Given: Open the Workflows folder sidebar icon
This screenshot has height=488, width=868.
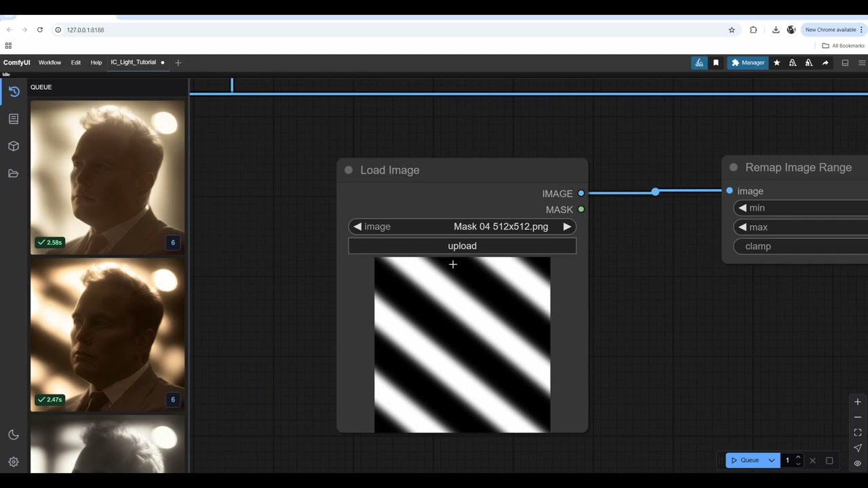Looking at the screenshot, I should pos(14,174).
